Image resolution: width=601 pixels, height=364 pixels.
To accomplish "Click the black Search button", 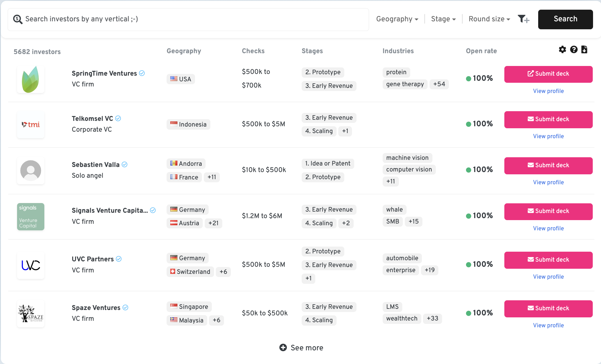I will pos(565,19).
